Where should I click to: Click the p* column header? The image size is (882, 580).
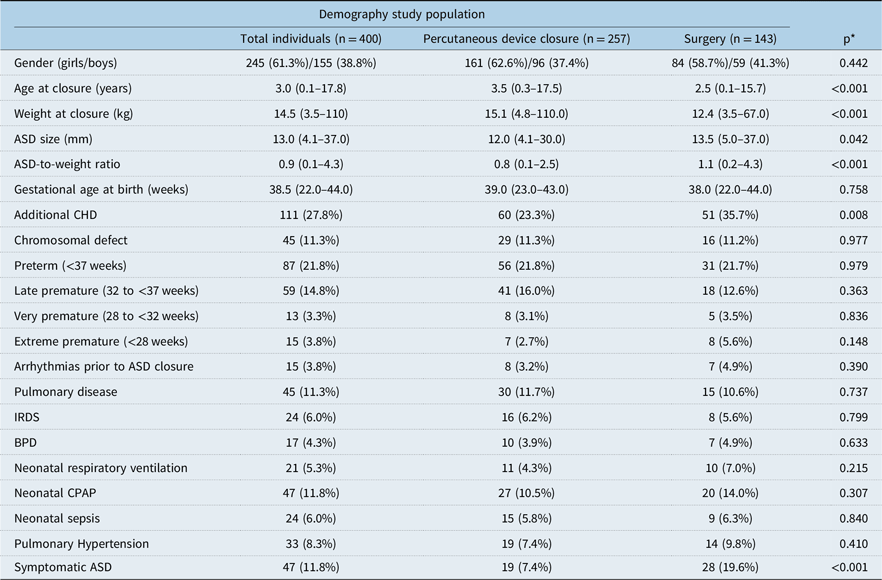848,39
